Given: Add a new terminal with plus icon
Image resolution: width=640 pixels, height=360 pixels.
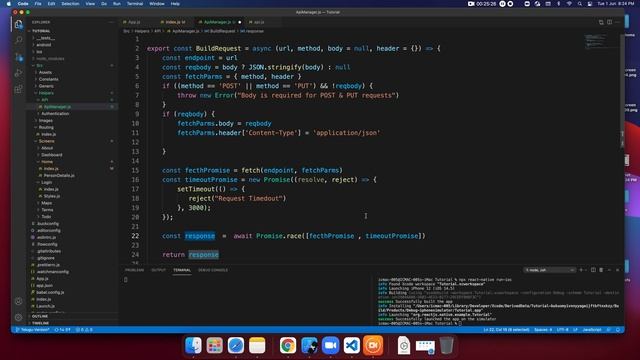Looking at the screenshot, I should [x=581, y=270].
